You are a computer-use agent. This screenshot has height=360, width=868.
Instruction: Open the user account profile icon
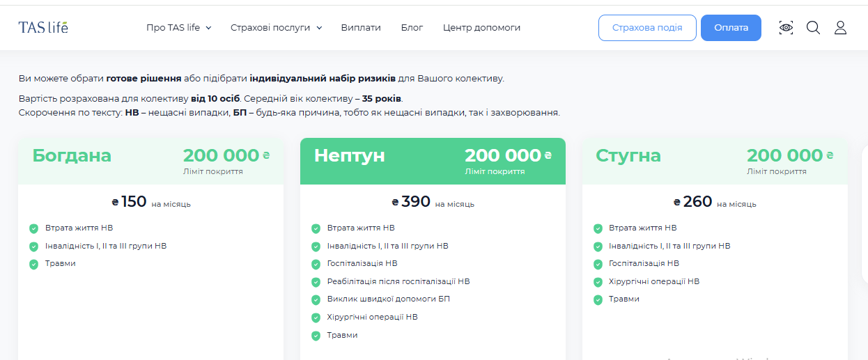840,28
